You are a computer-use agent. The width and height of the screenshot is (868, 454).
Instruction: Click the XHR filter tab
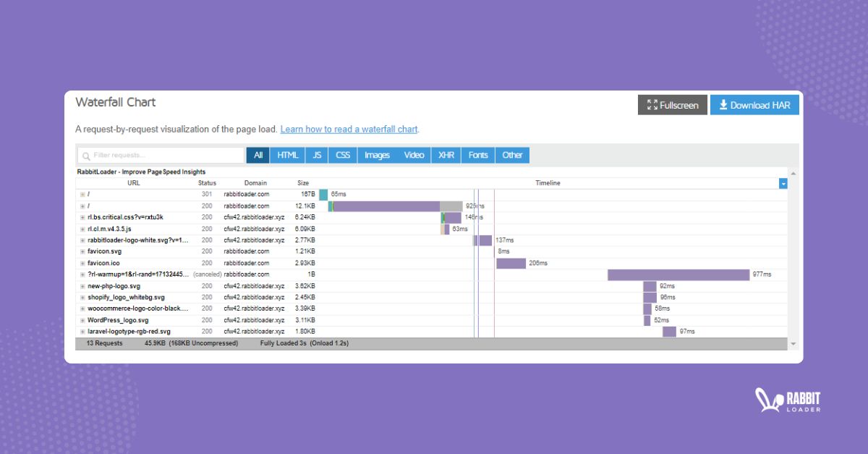[x=446, y=154]
